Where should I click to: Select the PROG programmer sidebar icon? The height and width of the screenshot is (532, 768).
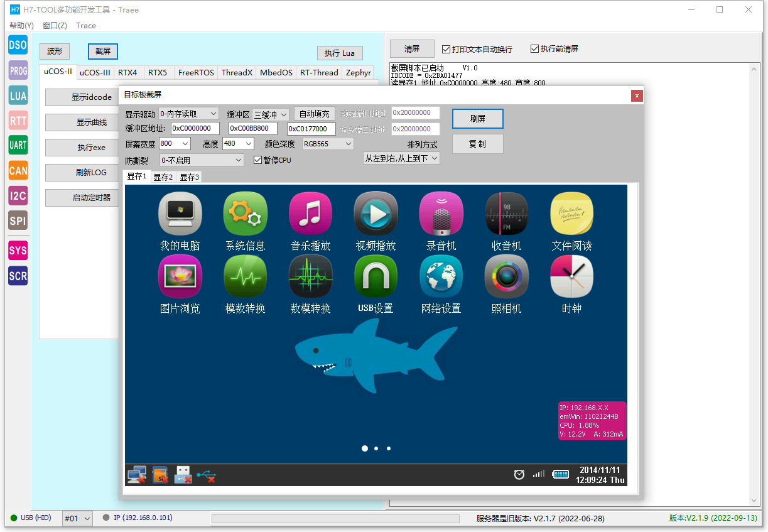pos(18,70)
